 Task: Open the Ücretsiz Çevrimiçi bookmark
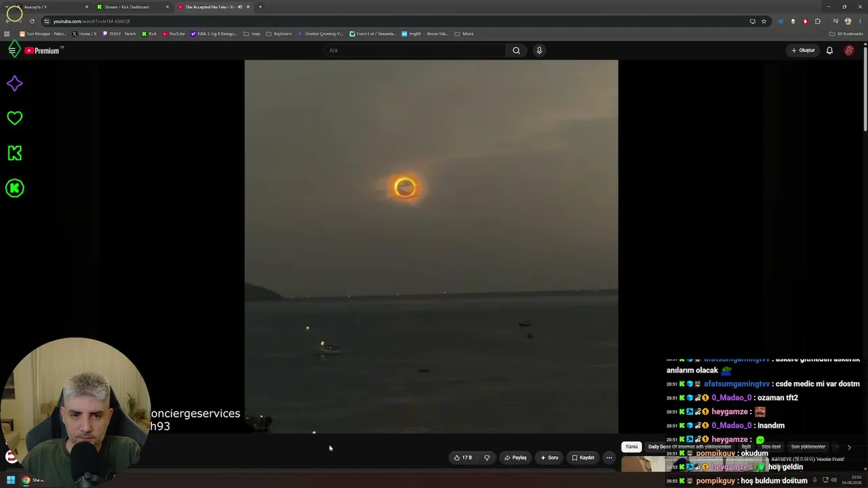(321, 34)
